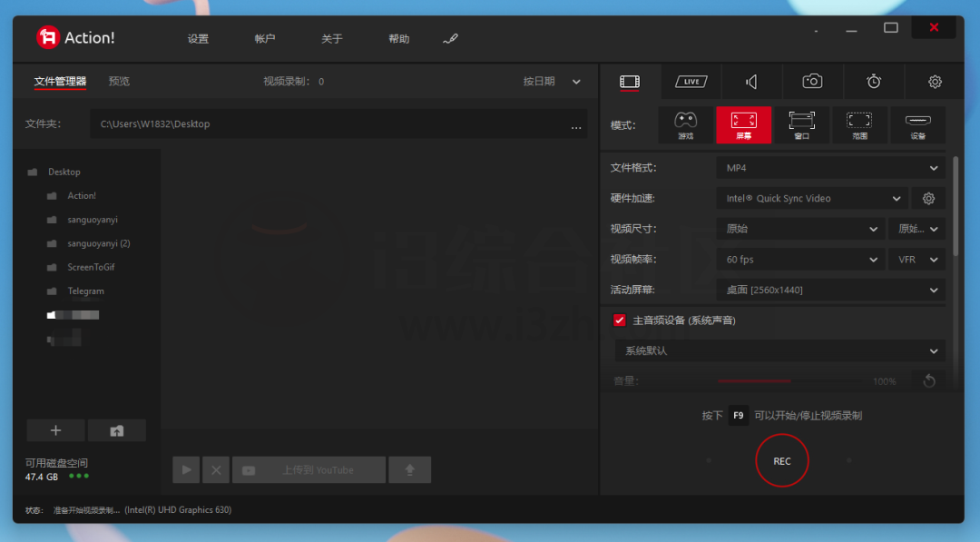Open the timer benchmark tab
The width and height of the screenshot is (980, 542).
point(874,82)
